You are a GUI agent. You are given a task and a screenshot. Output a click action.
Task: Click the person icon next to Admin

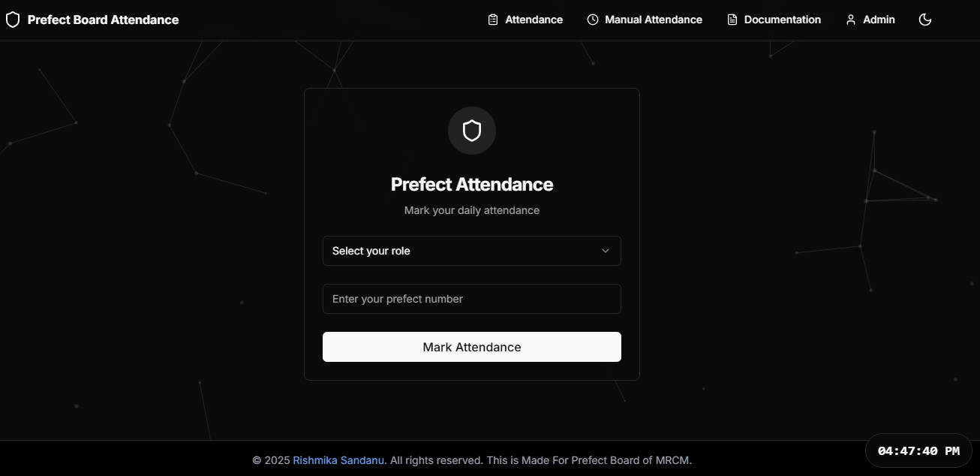coord(850,19)
